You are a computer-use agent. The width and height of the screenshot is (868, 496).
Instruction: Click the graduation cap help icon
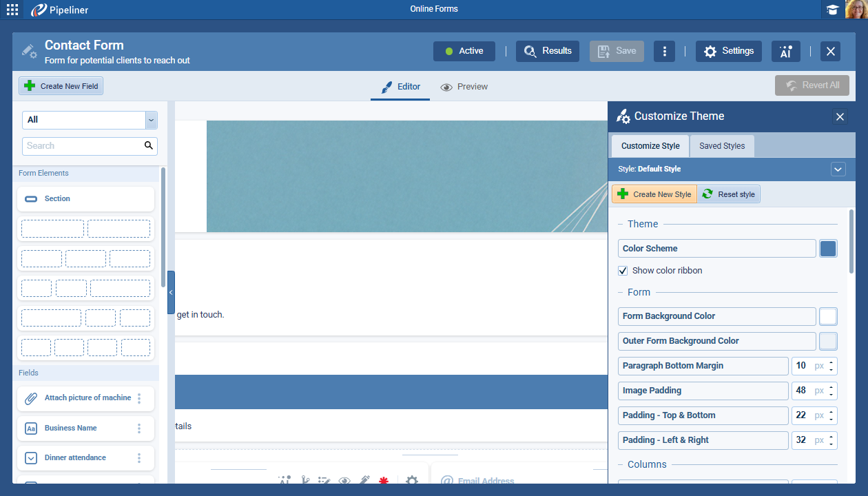click(x=833, y=10)
